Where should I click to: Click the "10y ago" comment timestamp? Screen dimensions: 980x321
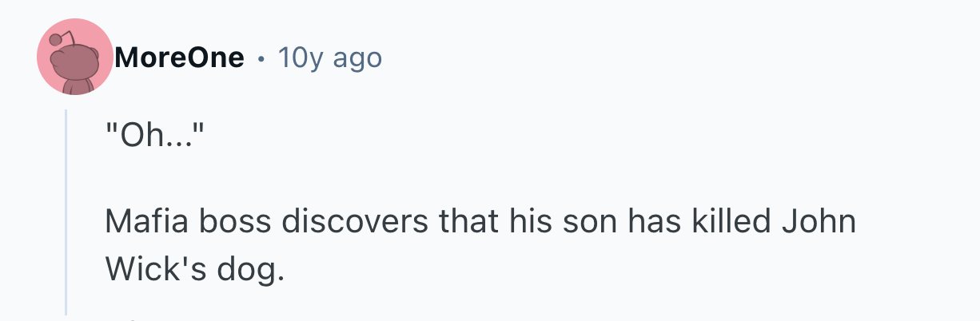(x=329, y=57)
